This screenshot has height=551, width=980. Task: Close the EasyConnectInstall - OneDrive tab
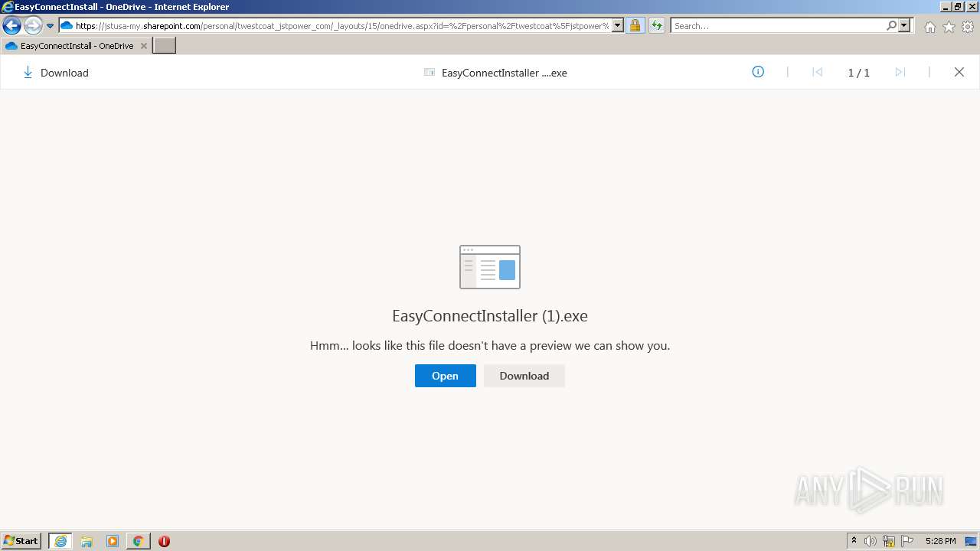[143, 46]
